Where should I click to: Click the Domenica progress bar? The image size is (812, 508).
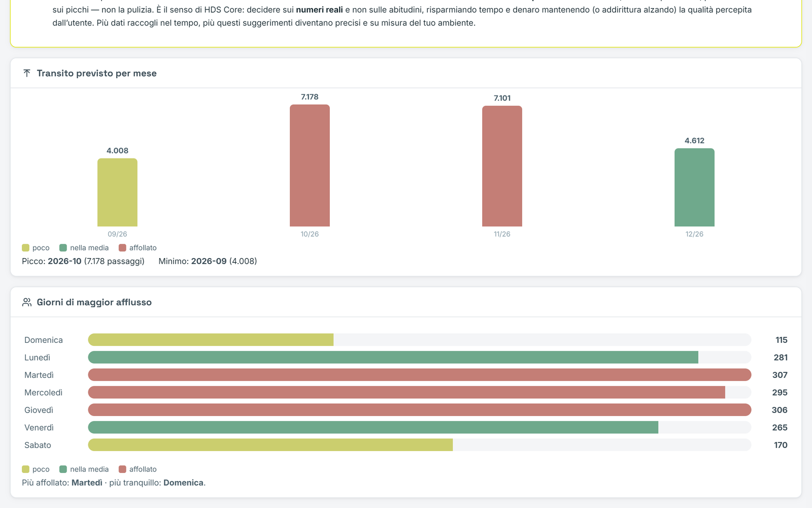420,340
